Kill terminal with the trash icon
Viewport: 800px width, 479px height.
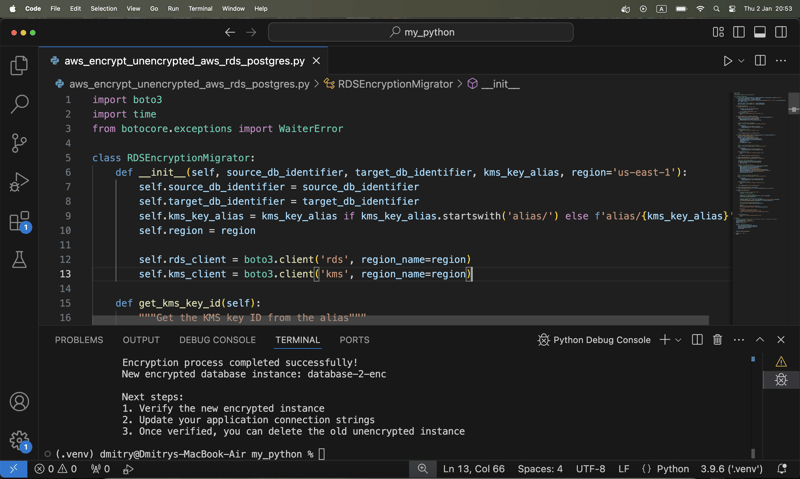(717, 340)
